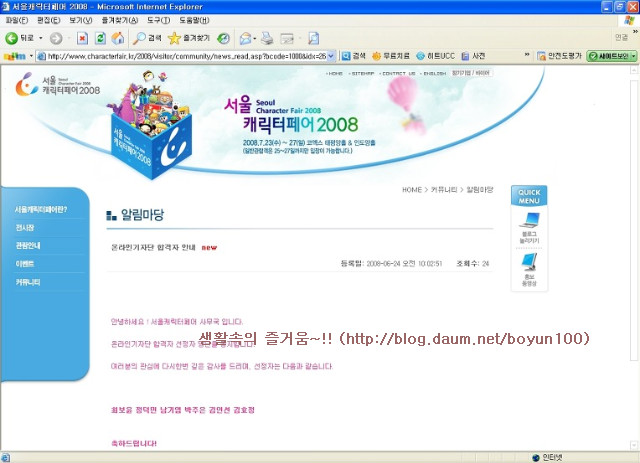Screen dimensions: 640x463
Task: Click the HOME link in header
Action: [335, 73]
